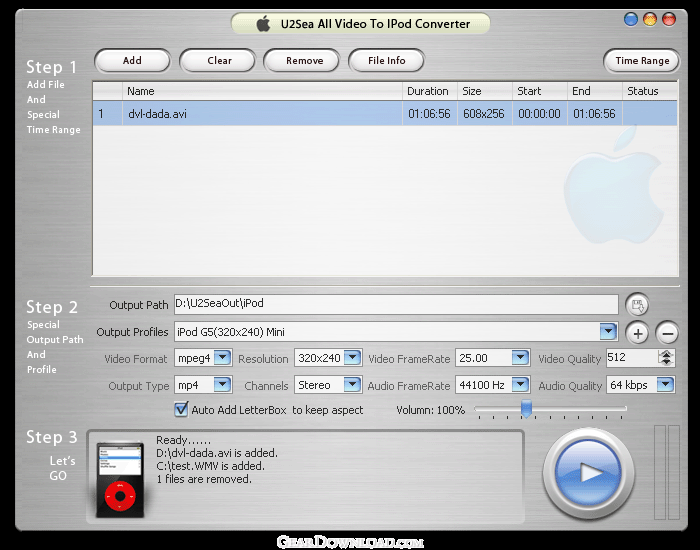Click the File Info button
The height and width of the screenshot is (550, 700).
click(x=386, y=61)
